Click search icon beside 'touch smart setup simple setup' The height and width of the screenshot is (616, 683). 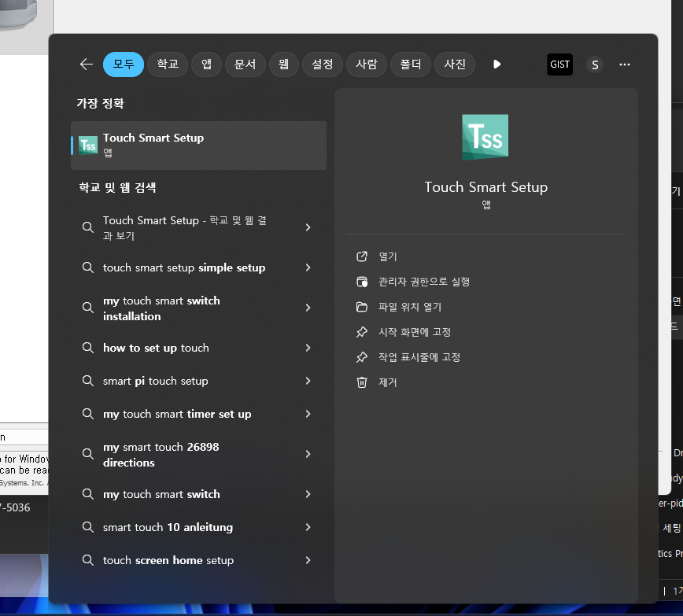pos(88,267)
